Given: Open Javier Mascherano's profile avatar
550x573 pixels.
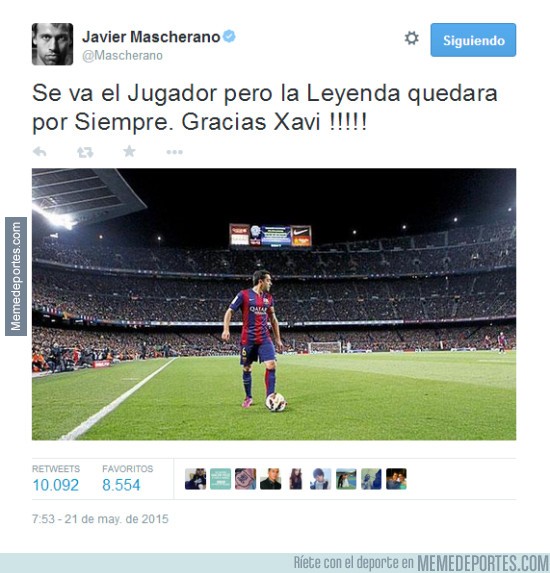Looking at the screenshot, I should tap(52, 44).
